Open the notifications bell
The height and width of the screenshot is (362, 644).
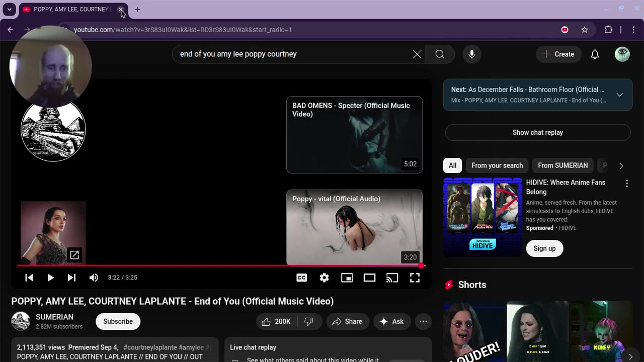click(x=595, y=54)
